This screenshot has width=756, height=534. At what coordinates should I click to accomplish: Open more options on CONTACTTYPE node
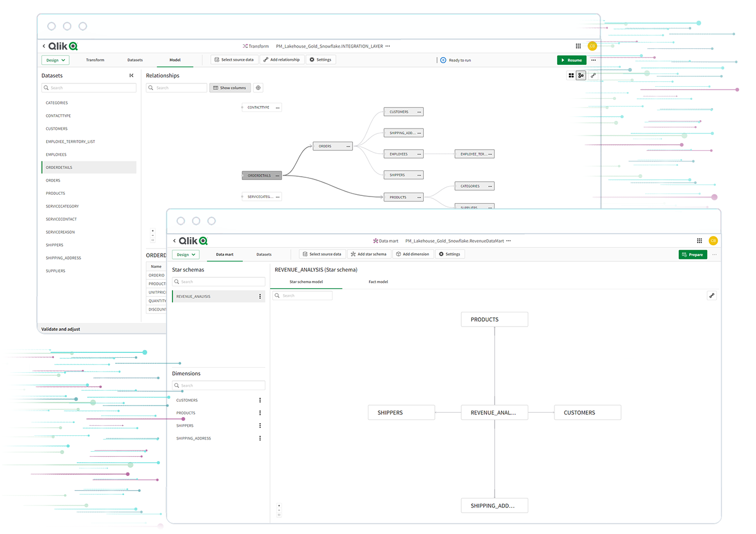[277, 108]
